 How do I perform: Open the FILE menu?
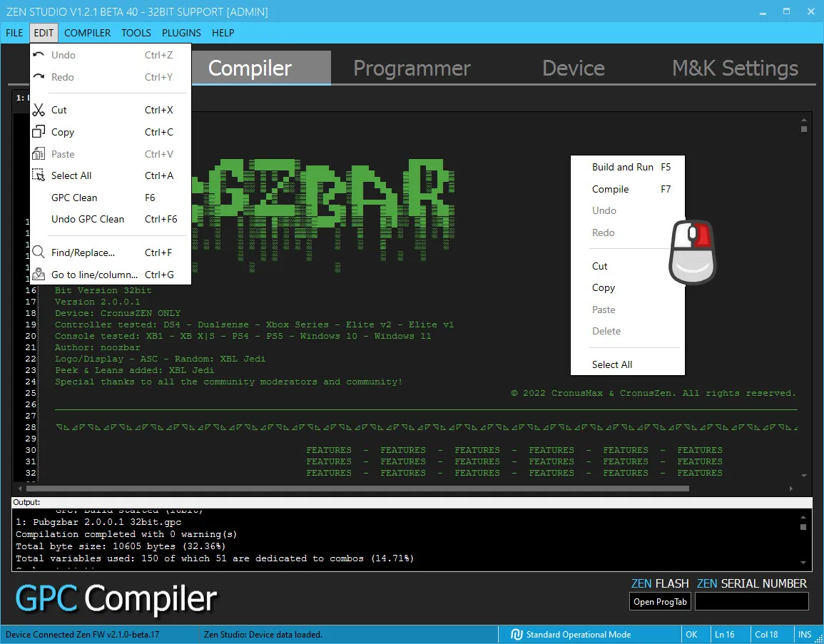14,33
